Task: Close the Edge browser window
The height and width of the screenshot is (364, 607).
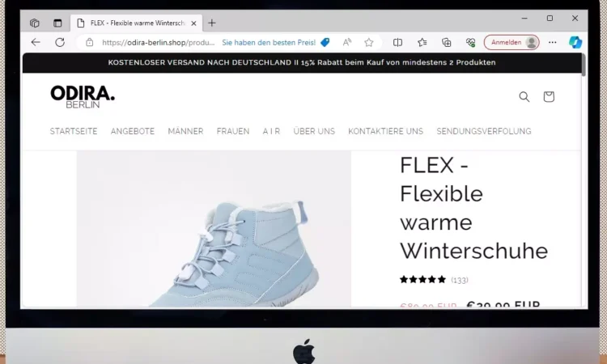Action: [x=575, y=18]
